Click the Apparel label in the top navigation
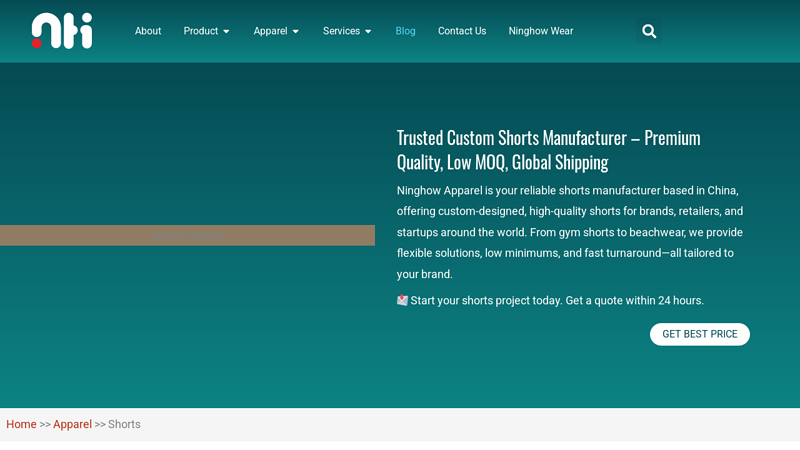This screenshot has width=800, height=450. (x=270, y=31)
